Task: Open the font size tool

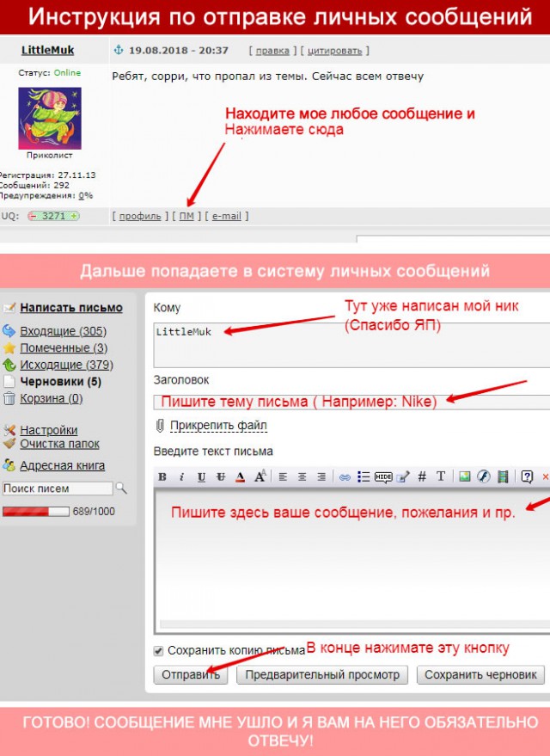Action: [260, 476]
